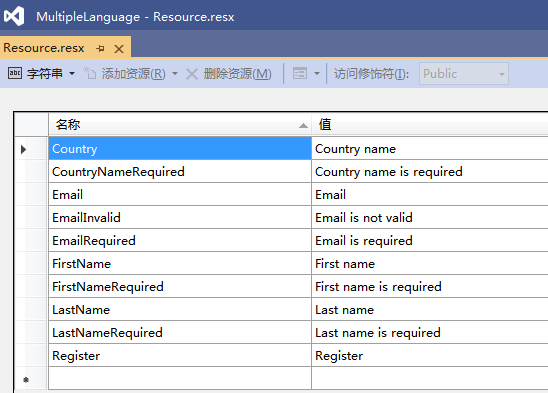Select the row header arrow for Country
Screen dimensions: 548x393
pos(23,149)
